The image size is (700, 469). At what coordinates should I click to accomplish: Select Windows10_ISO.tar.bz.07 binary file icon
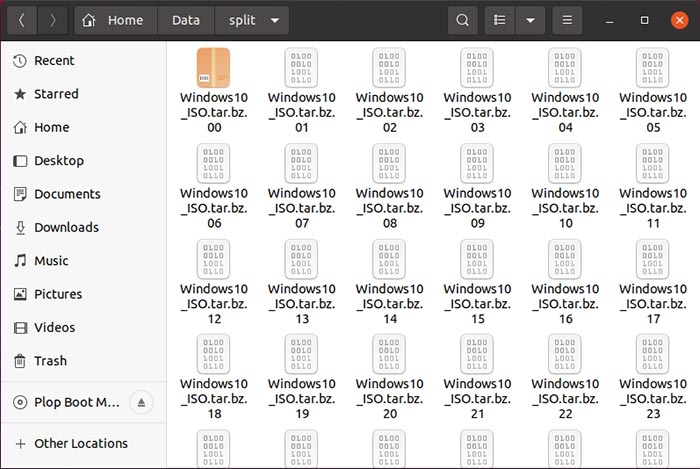[x=301, y=163]
